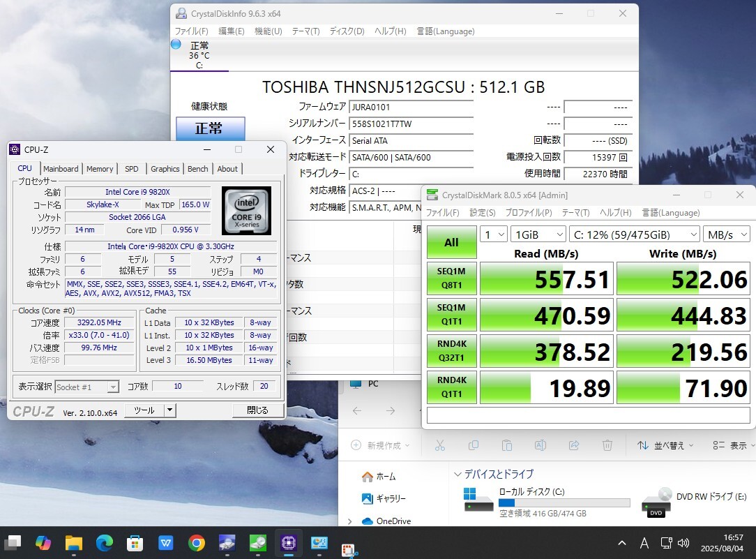Click the Cut icon in Explorer's toolbar
This screenshot has width=756, height=559.
pyautogui.click(x=439, y=445)
